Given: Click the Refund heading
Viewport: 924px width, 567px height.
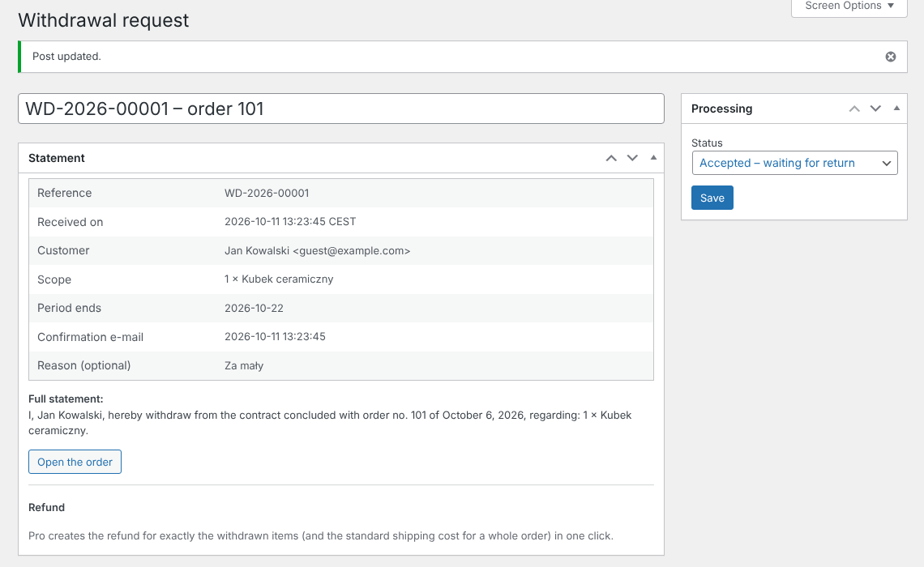Looking at the screenshot, I should point(46,508).
